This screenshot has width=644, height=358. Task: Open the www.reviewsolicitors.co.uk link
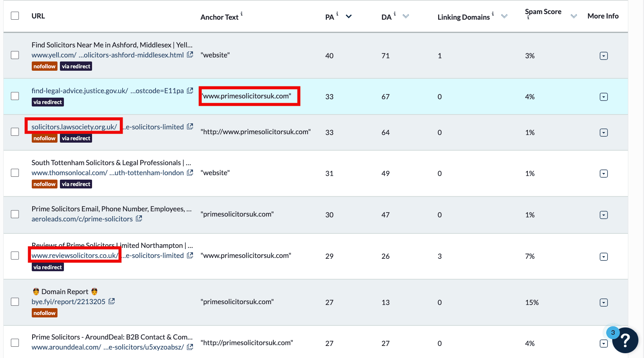pos(75,256)
